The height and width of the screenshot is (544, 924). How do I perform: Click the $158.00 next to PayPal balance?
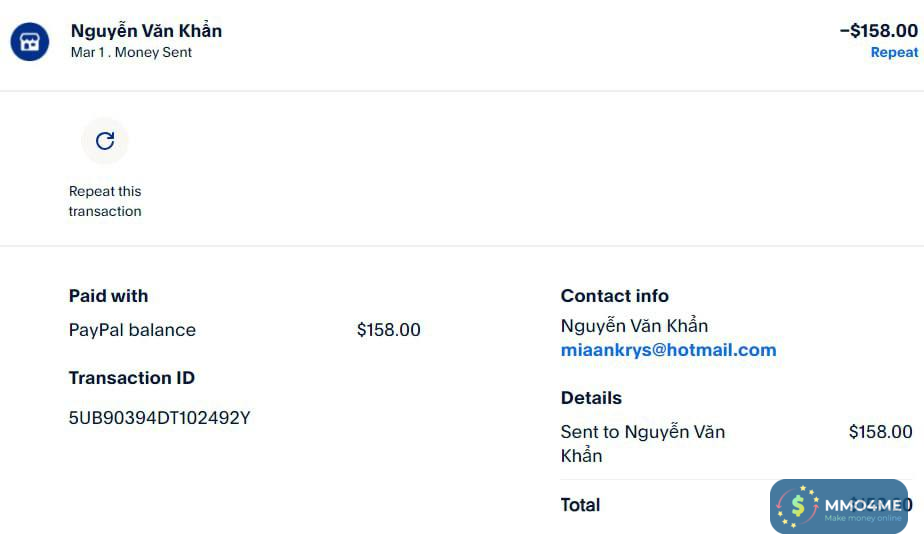click(x=388, y=330)
